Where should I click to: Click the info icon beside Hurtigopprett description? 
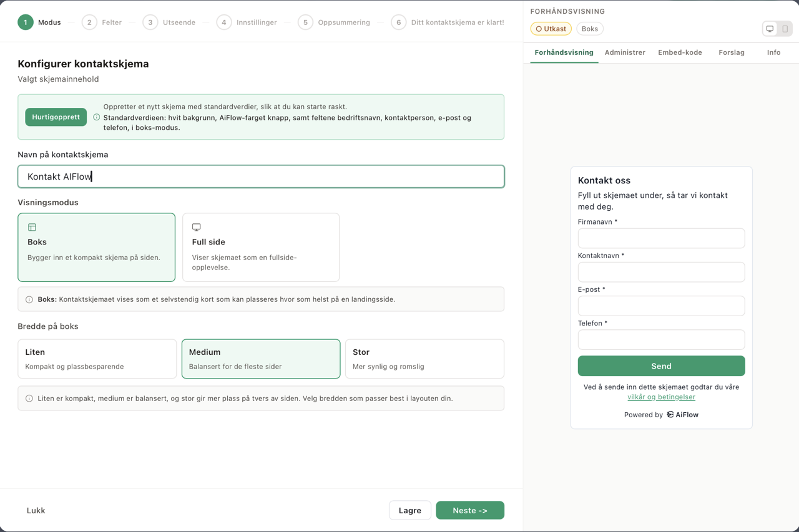(x=96, y=117)
